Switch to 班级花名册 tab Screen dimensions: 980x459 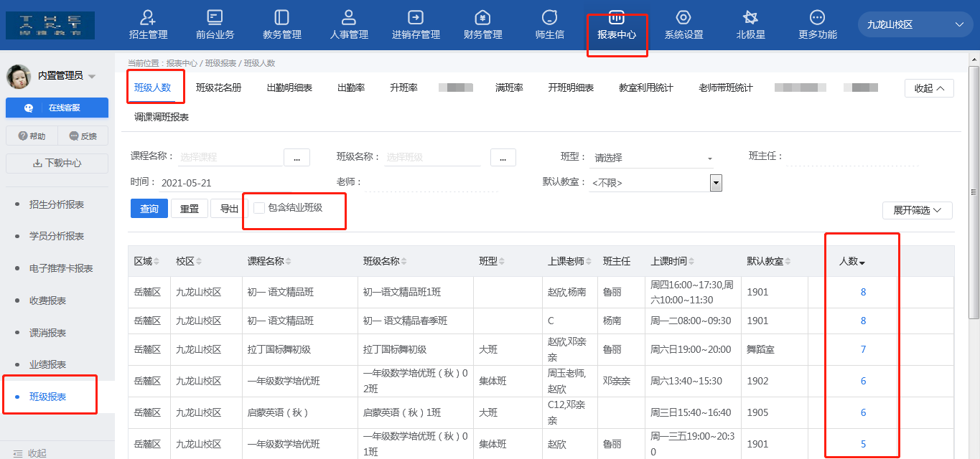(219, 87)
